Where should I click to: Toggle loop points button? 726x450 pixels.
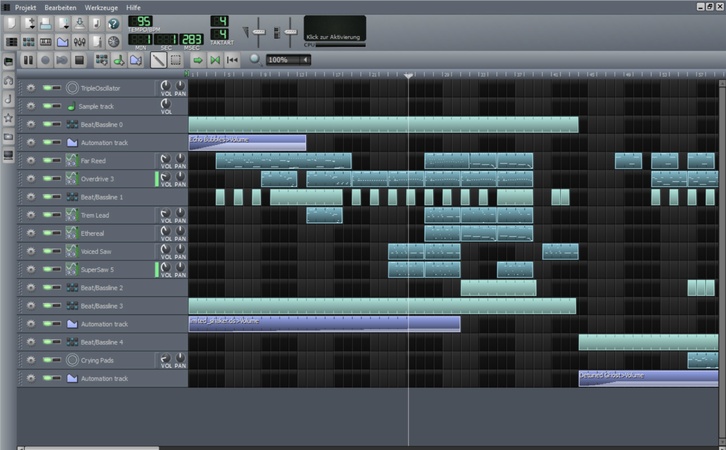(x=215, y=60)
